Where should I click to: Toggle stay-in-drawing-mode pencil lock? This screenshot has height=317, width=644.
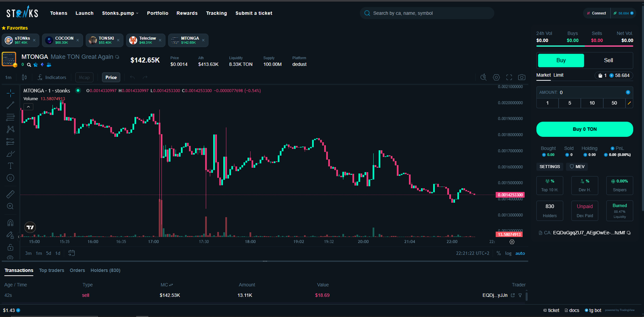(x=10, y=235)
